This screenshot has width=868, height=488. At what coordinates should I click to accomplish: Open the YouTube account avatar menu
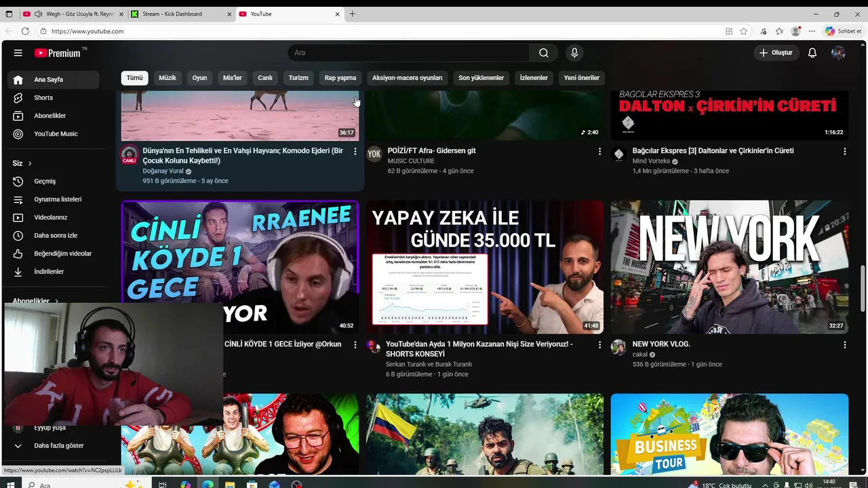tap(838, 53)
